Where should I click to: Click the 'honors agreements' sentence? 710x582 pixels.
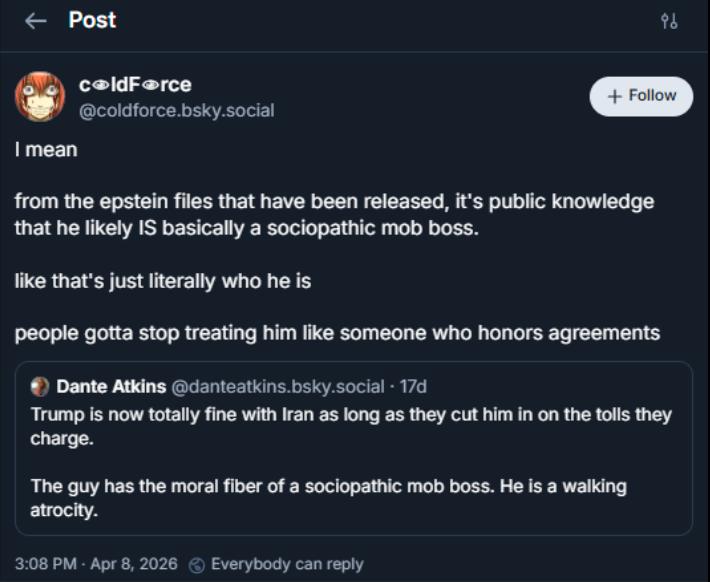pyautogui.click(x=337, y=333)
